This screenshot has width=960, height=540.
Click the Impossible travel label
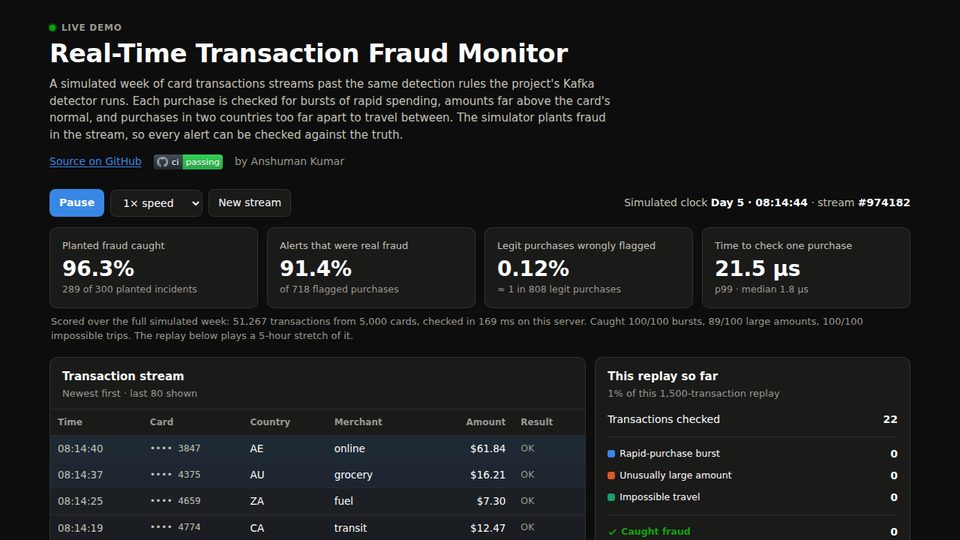pyautogui.click(x=659, y=497)
